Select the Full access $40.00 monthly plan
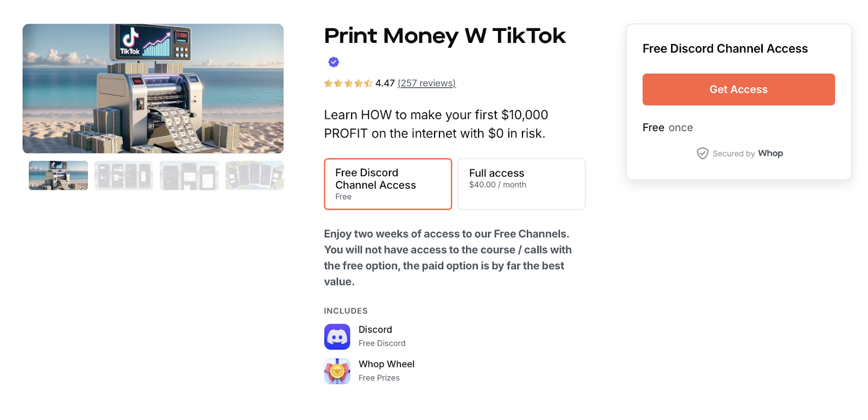The image size is (868, 420). click(x=521, y=184)
